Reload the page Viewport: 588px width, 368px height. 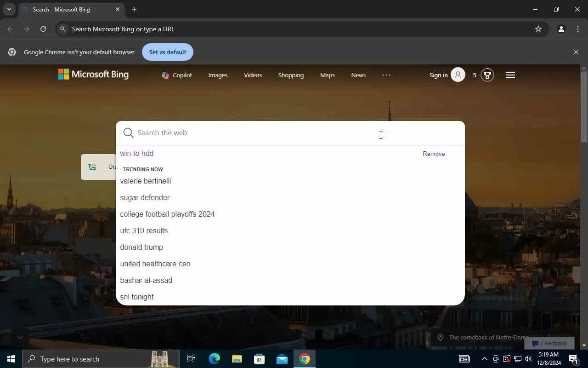click(43, 29)
